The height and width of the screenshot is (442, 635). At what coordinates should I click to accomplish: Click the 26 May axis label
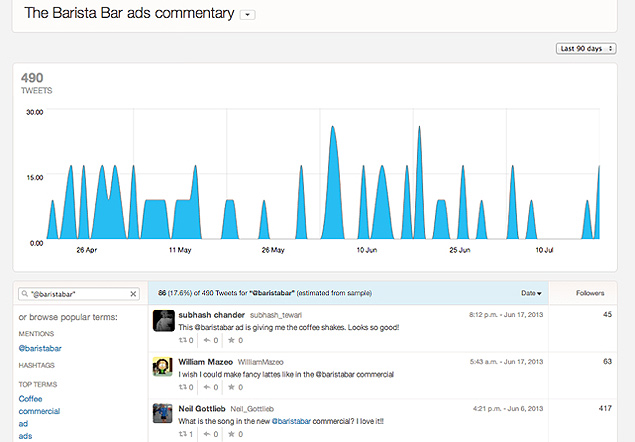coord(273,250)
